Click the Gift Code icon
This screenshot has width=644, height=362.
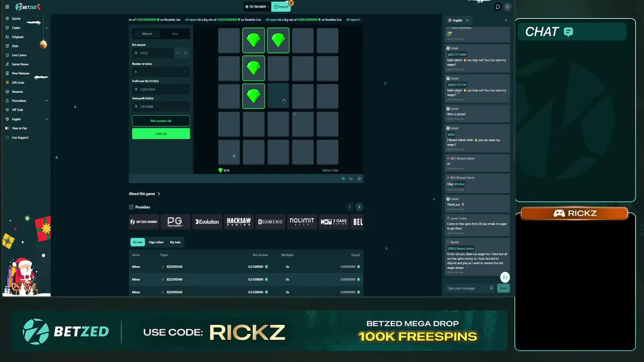pyautogui.click(x=7, y=82)
